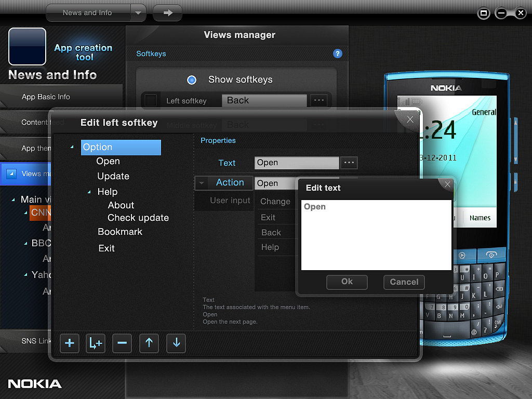
Task: Collapse Main view tree node
Action: 13,199
